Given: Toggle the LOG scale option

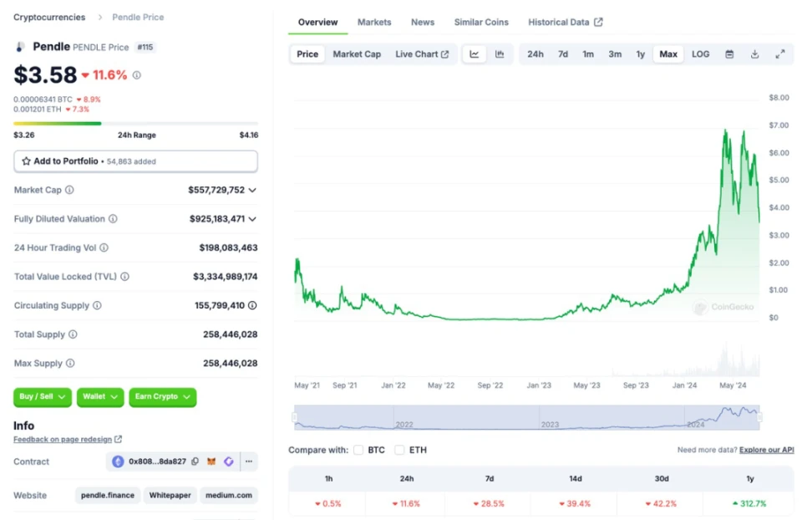Looking at the screenshot, I should pyautogui.click(x=700, y=54).
